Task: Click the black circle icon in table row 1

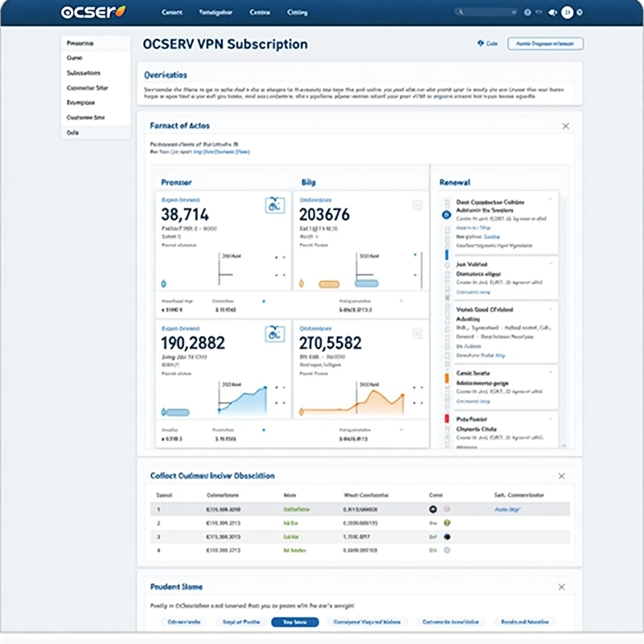Action: coord(433,509)
